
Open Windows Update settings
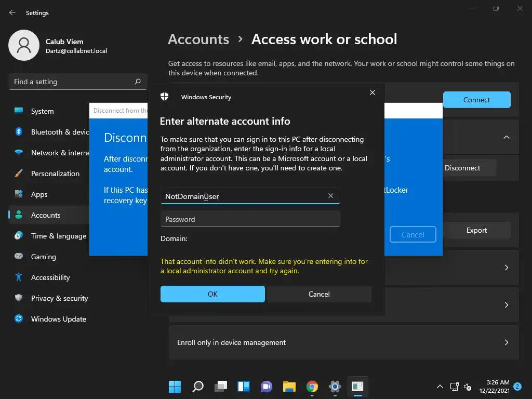59,319
